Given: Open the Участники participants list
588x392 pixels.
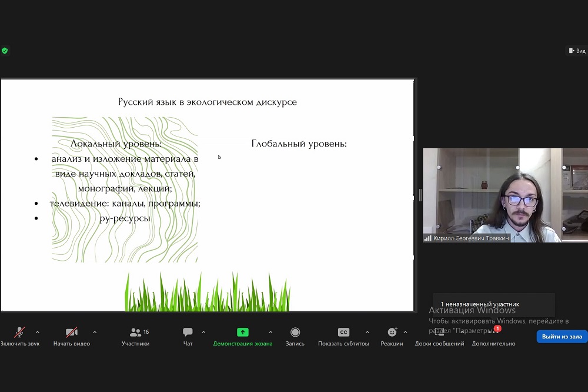Looking at the screenshot, I should coord(136,333).
